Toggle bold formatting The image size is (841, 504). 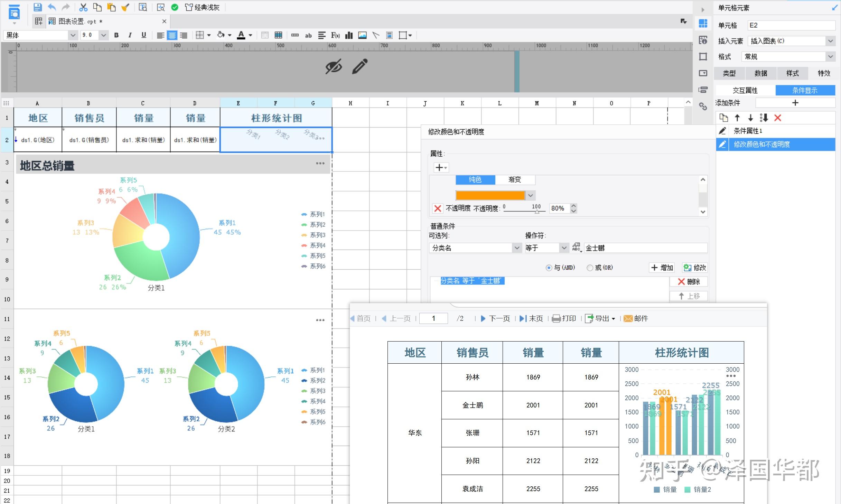[x=116, y=35]
